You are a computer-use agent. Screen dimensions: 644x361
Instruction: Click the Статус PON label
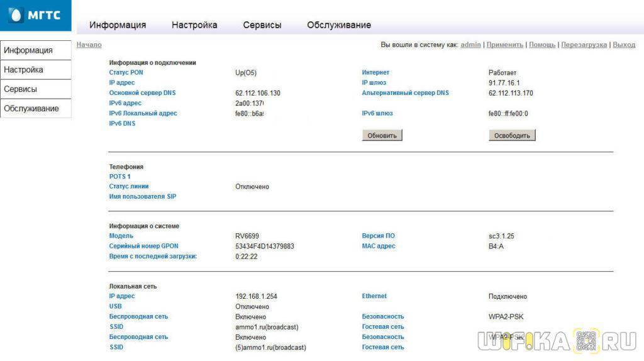click(126, 72)
